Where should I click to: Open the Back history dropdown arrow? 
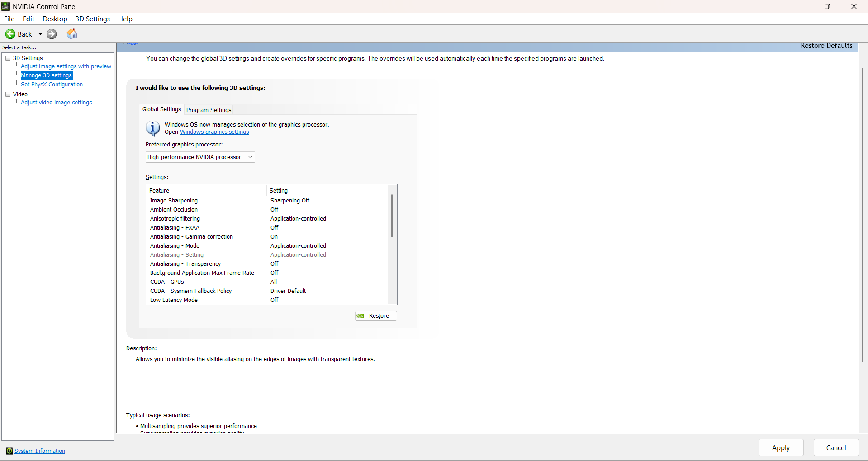click(40, 34)
